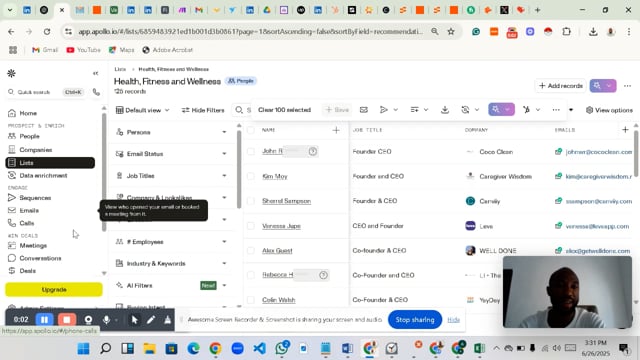This screenshot has height=360, width=640.
Task: Open the purple AI button dropdown in the toolbar
Action: click(x=508, y=109)
